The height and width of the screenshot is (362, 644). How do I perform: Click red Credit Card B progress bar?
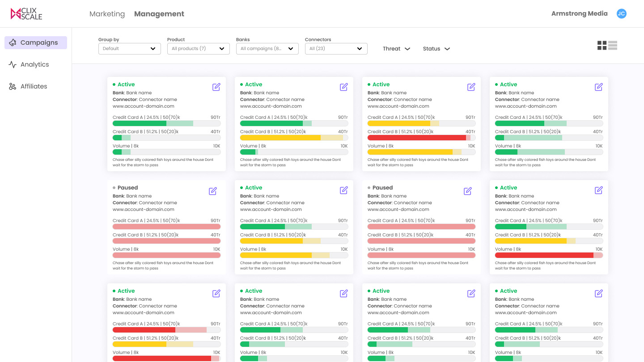pos(421,138)
